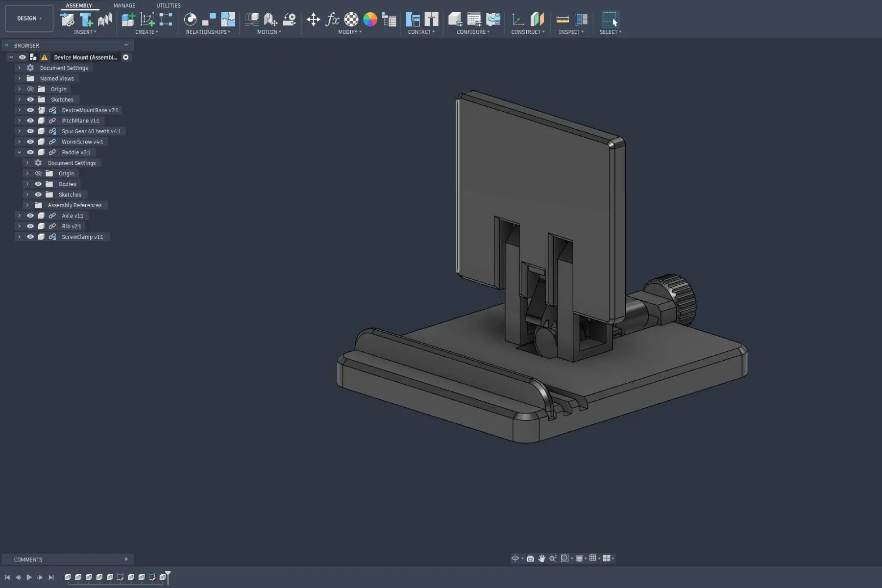Expand the Named Views folder

click(20, 78)
